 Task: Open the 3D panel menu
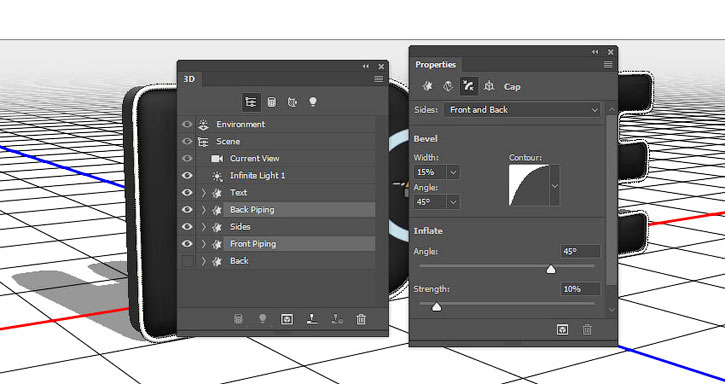[x=379, y=79]
